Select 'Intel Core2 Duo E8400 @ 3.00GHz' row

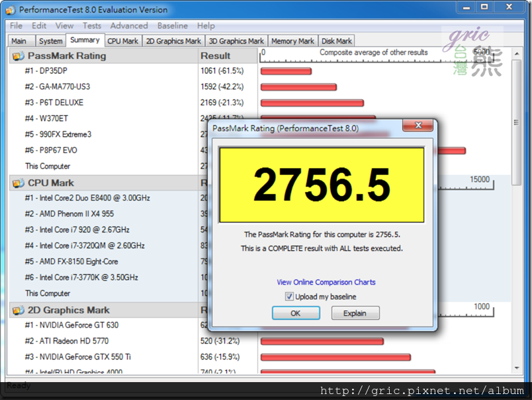tap(87, 198)
